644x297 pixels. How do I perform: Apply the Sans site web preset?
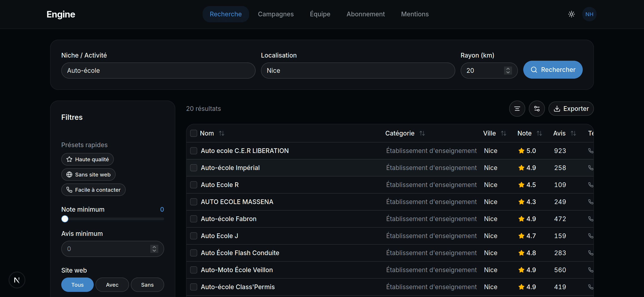point(88,174)
